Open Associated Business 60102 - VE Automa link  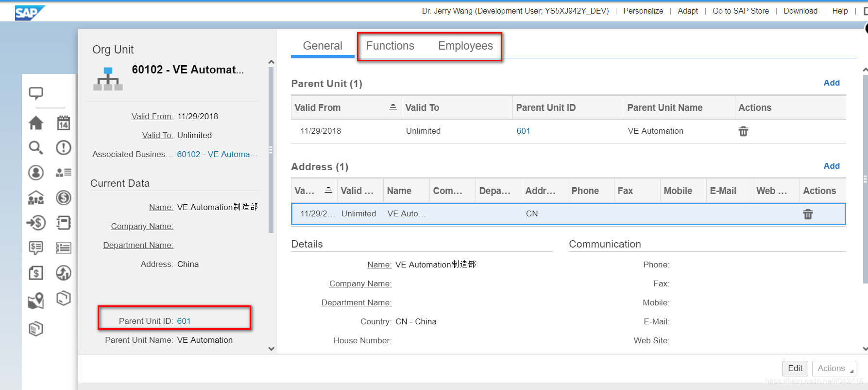pyautogui.click(x=217, y=154)
